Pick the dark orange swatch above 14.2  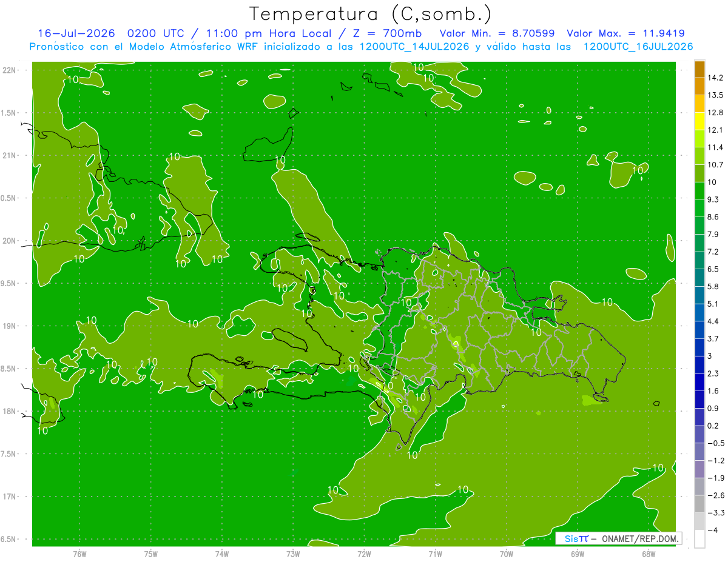699,69
